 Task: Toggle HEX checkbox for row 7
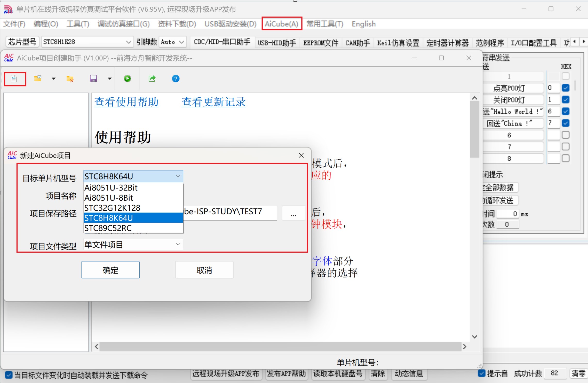pyautogui.click(x=565, y=146)
